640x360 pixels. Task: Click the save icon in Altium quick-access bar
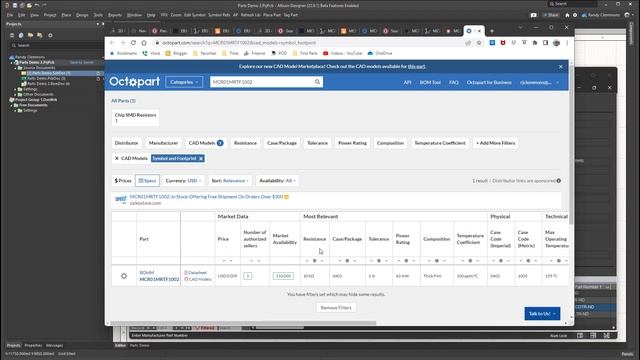point(15,5)
